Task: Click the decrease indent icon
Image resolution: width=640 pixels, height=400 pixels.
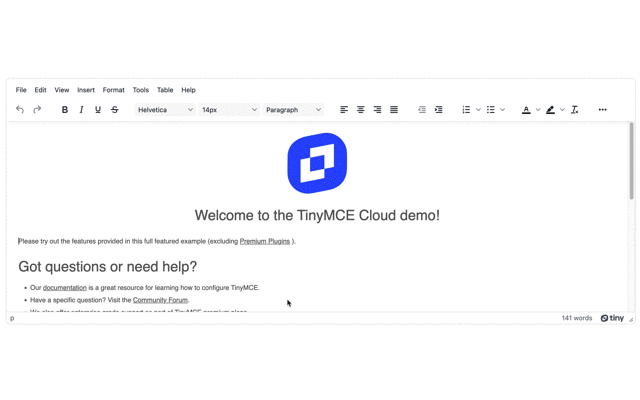Action: point(422,109)
